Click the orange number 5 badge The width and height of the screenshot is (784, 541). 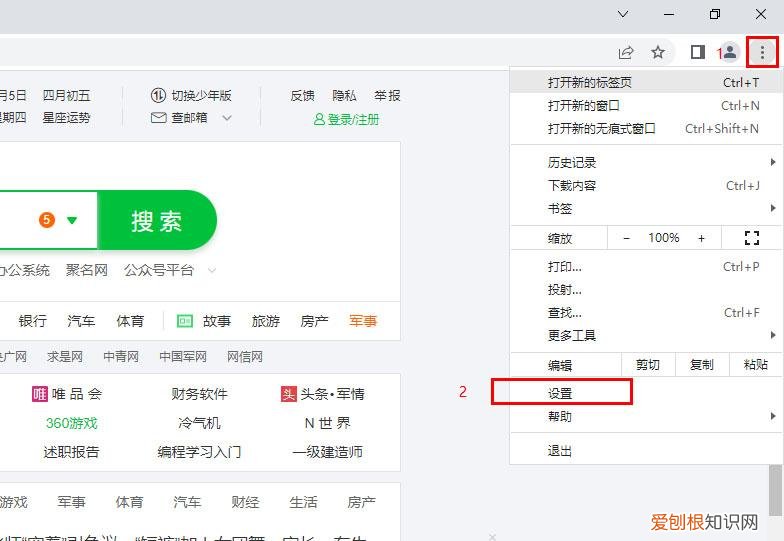[x=47, y=220]
